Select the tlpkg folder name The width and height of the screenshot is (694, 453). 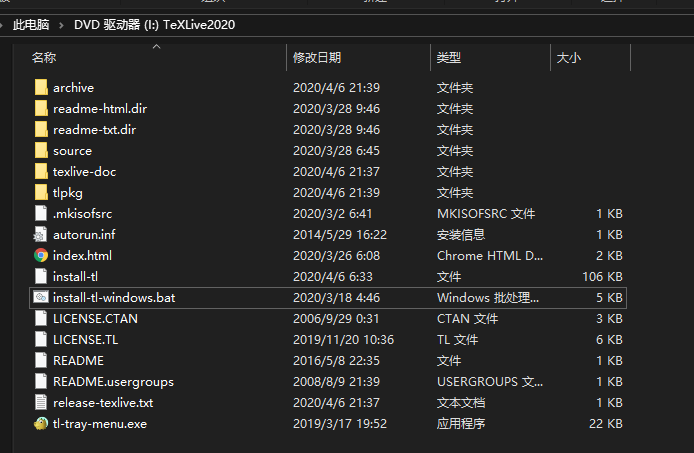click(x=68, y=193)
